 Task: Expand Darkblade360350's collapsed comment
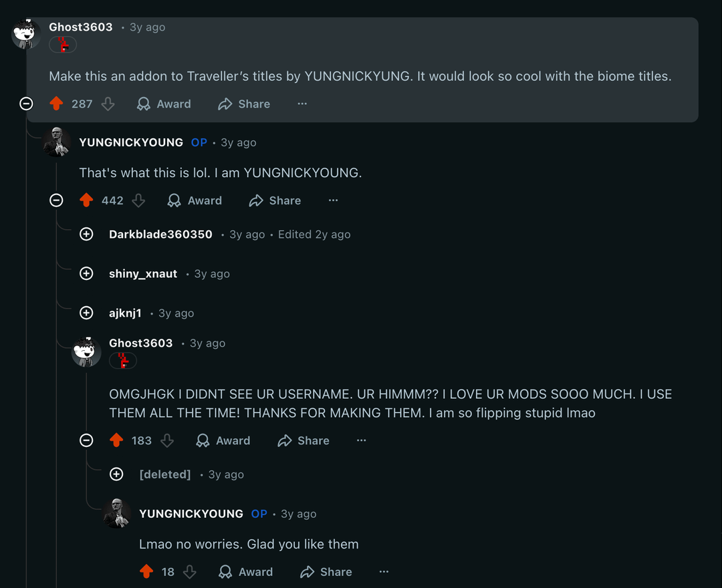(x=86, y=235)
